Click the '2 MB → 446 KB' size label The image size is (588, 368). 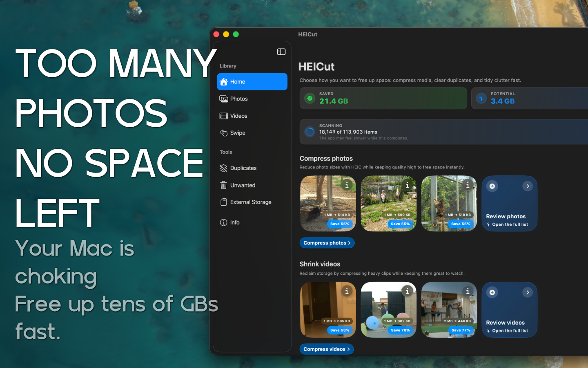click(x=457, y=321)
